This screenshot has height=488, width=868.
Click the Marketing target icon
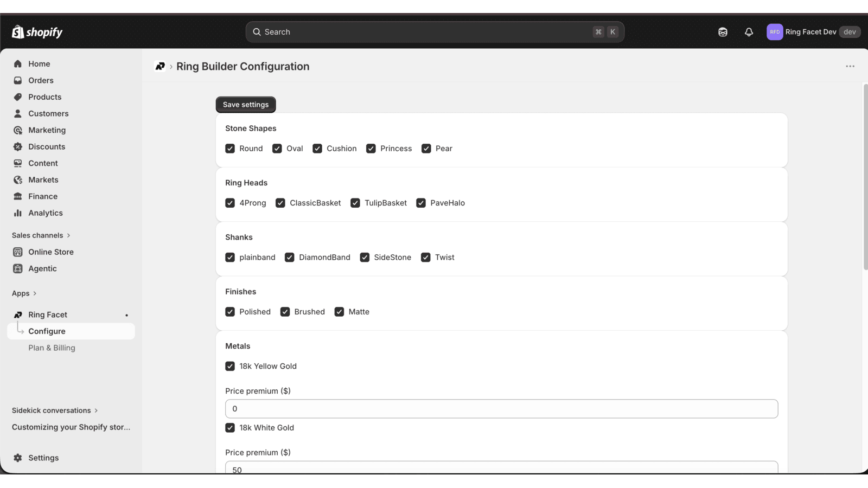click(18, 130)
